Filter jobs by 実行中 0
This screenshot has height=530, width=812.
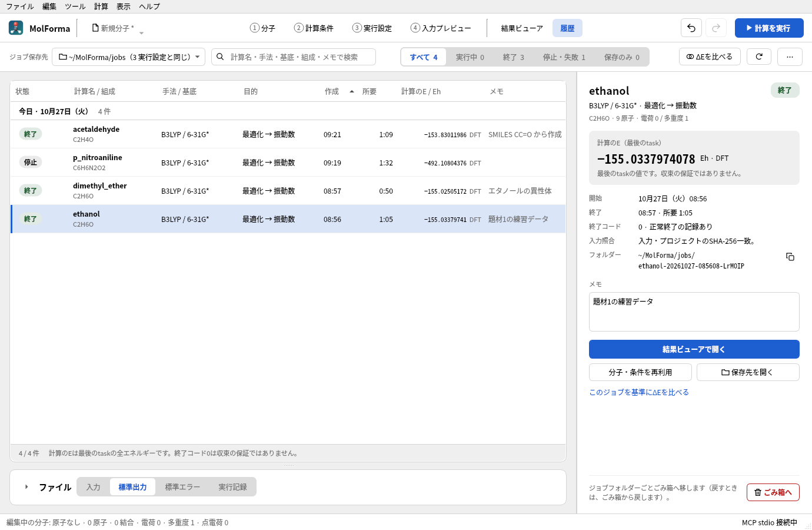(x=470, y=57)
